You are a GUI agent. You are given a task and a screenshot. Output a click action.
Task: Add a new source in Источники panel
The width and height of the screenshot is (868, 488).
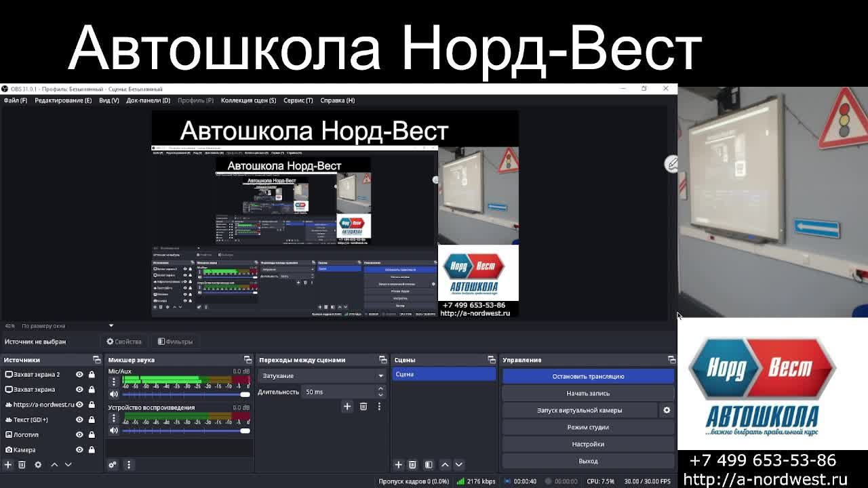pos(8,464)
